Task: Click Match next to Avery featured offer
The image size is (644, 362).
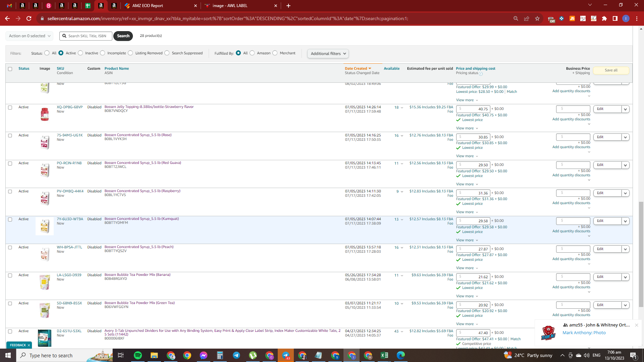Action: [515, 339]
